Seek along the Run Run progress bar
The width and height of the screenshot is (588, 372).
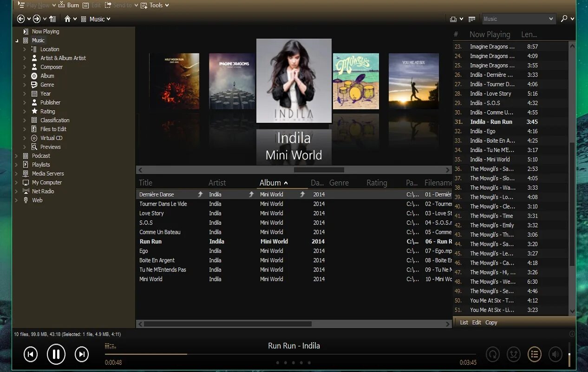tap(290, 354)
